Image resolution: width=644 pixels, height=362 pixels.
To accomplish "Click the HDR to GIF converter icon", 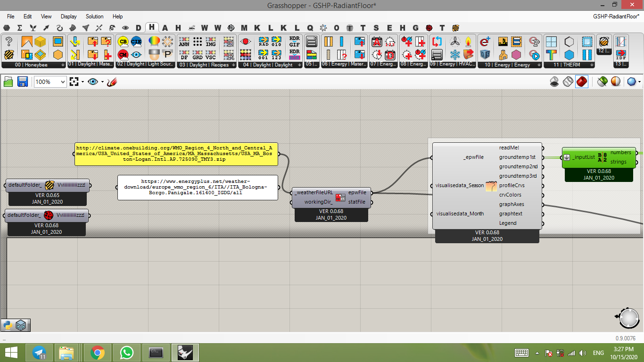I will coord(295,41).
